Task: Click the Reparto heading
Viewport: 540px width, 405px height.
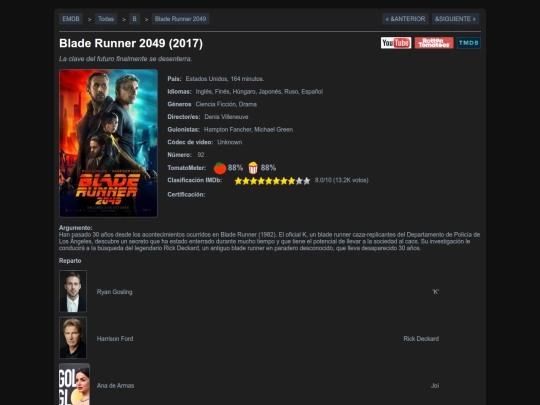Action: click(x=70, y=261)
